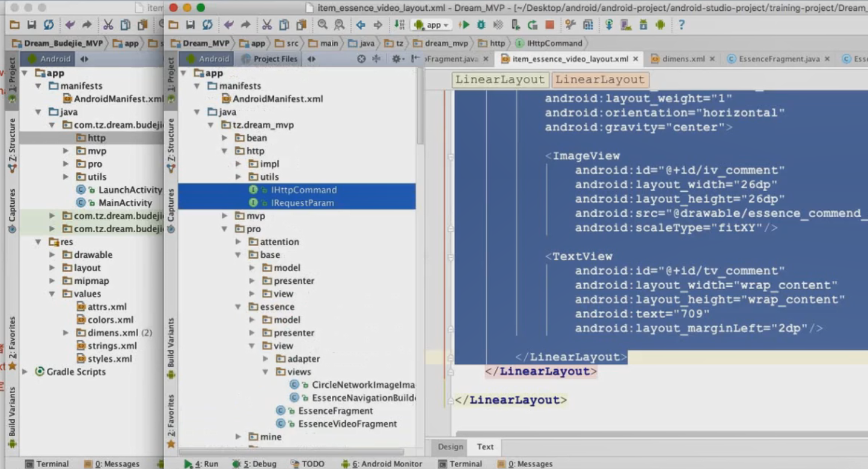Viewport: 868px width, 469px height.
Task: Click the Scroll from Source target icon
Action: (x=361, y=59)
